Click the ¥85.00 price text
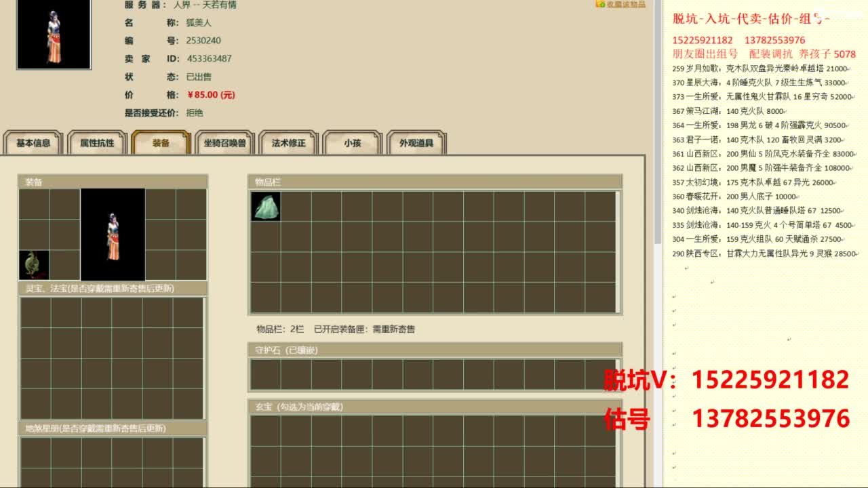 pyautogui.click(x=211, y=95)
